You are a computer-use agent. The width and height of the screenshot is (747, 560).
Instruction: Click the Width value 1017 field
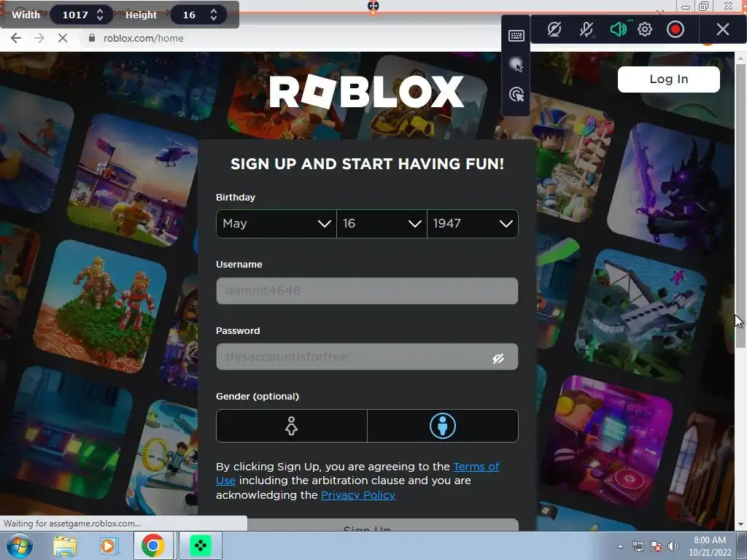pyautogui.click(x=75, y=15)
